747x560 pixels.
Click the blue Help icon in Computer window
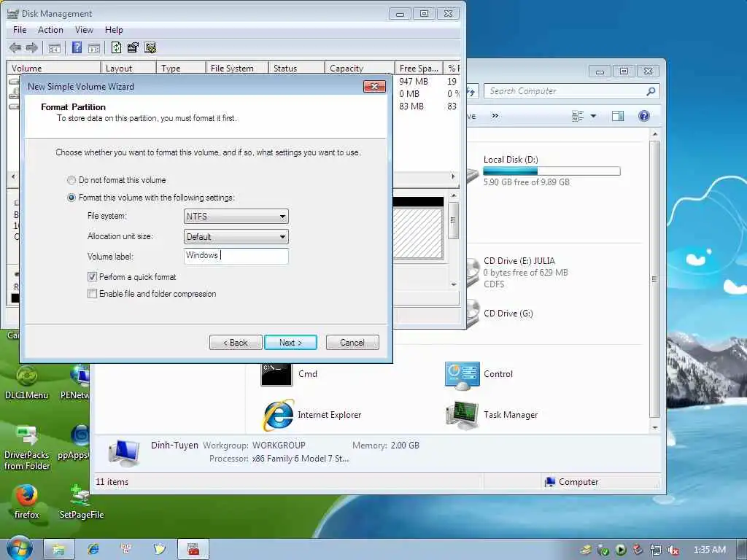pyautogui.click(x=643, y=116)
